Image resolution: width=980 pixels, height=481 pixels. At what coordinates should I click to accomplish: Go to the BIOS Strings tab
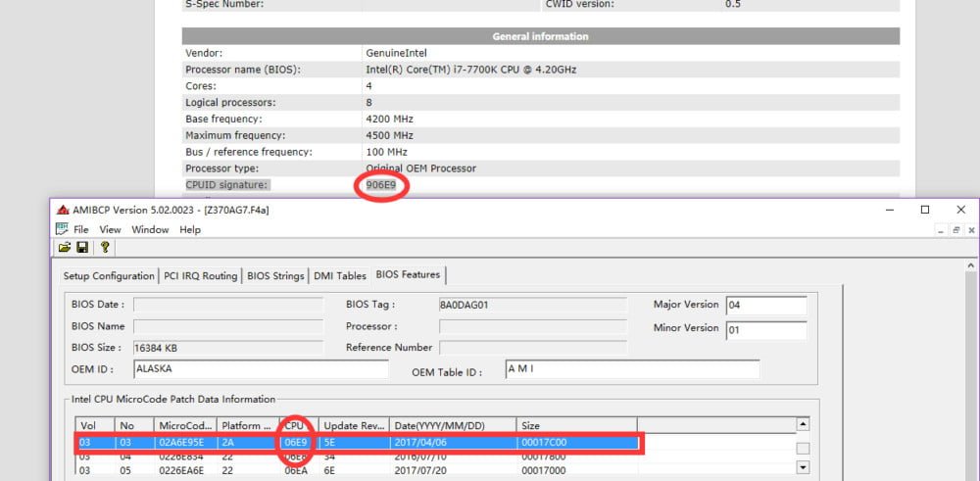click(275, 276)
